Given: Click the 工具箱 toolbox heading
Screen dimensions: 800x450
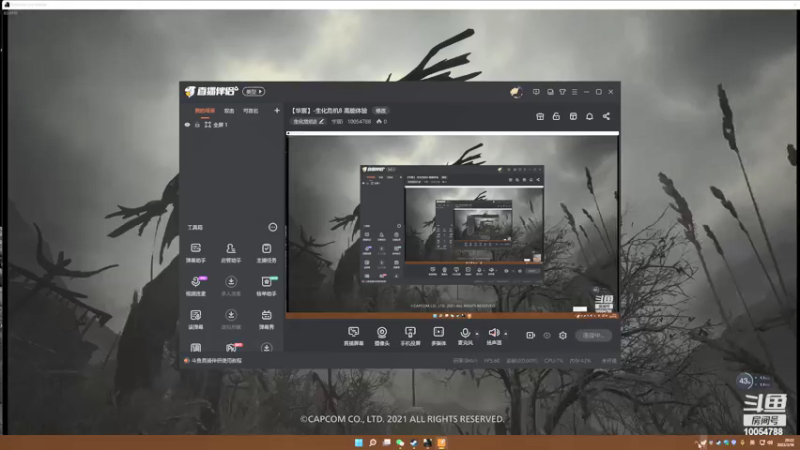Looking at the screenshot, I should [195, 227].
